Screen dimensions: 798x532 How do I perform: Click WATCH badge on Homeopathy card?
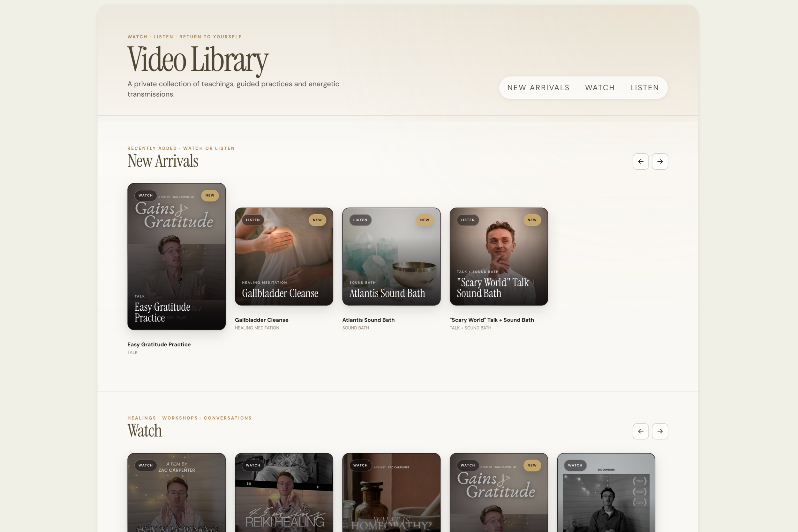pos(360,466)
